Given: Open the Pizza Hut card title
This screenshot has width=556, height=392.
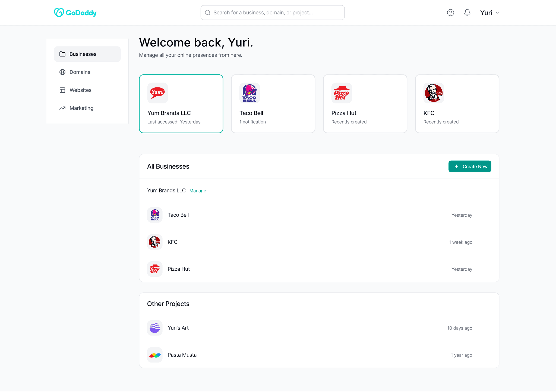Looking at the screenshot, I should tap(344, 113).
